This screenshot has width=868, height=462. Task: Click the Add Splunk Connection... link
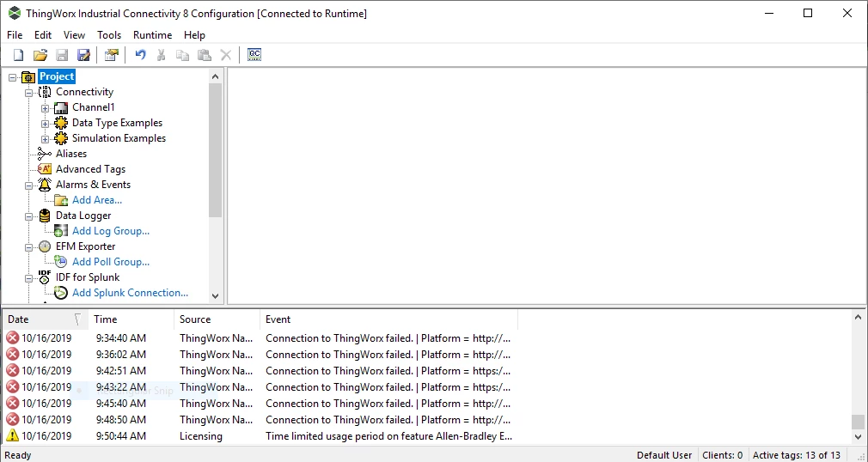point(130,293)
